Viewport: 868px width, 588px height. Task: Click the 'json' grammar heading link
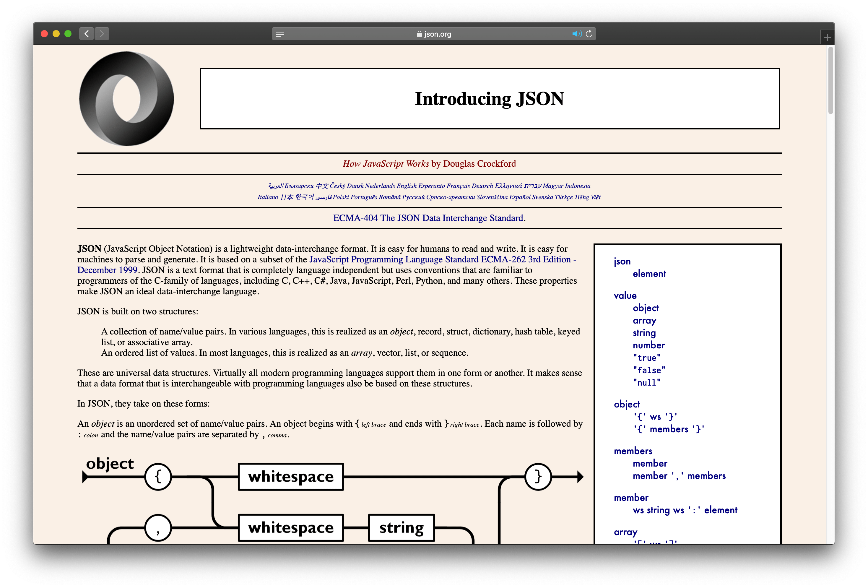[x=622, y=261]
